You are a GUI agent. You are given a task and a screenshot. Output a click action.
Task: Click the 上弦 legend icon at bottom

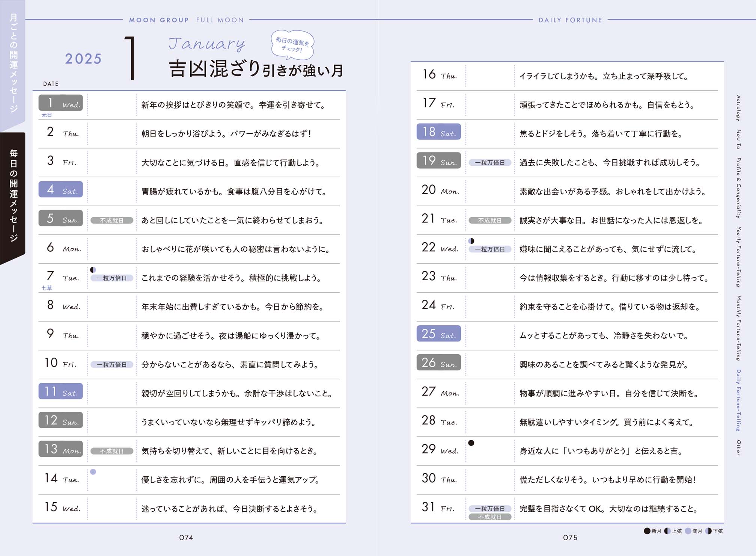[x=667, y=531]
